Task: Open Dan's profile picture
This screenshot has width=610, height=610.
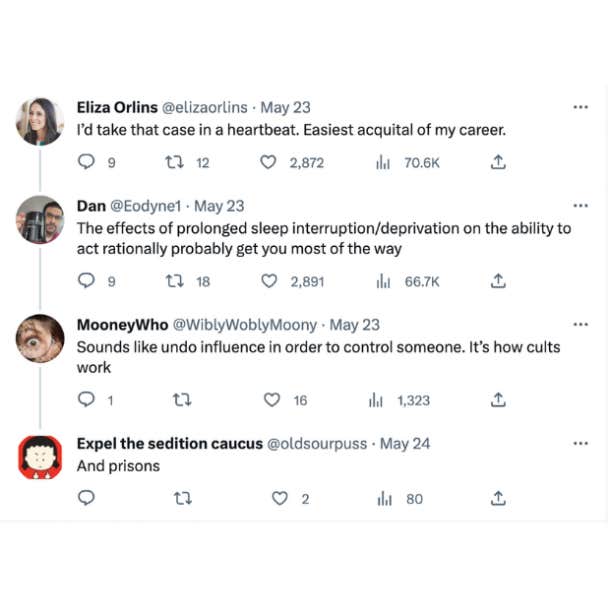Action: pos(40,220)
